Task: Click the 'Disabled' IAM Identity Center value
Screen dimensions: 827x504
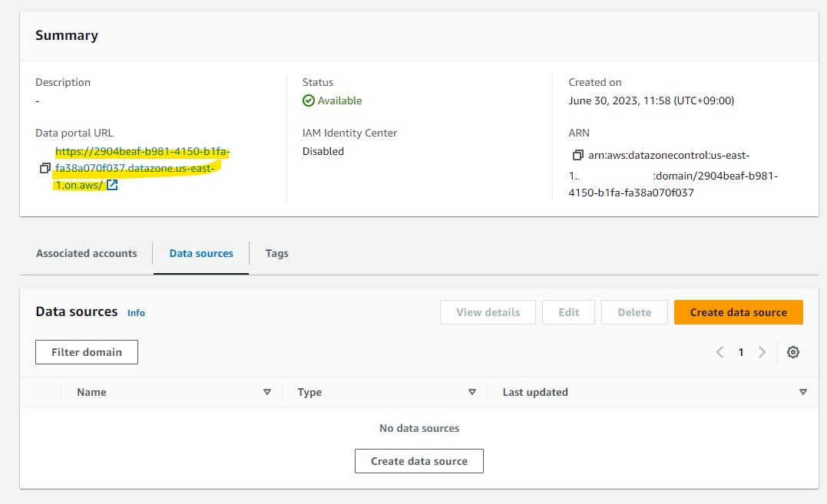Action: pyautogui.click(x=323, y=151)
